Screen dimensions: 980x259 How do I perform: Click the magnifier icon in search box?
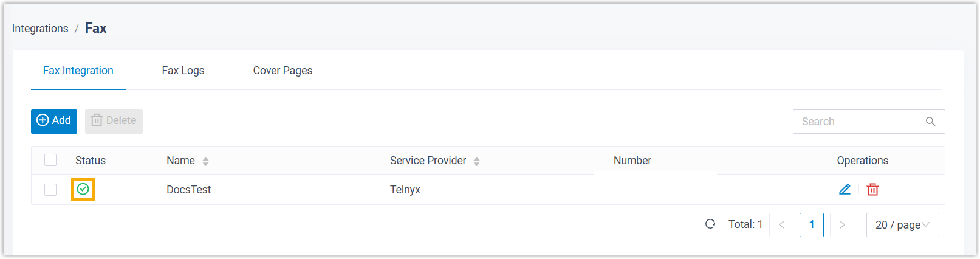pyautogui.click(x=930, y=122)
